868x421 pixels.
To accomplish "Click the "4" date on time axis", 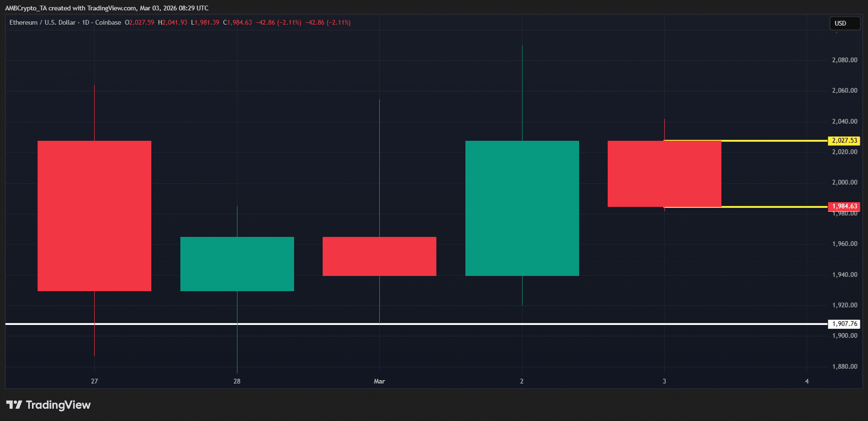I will [807, 381].
